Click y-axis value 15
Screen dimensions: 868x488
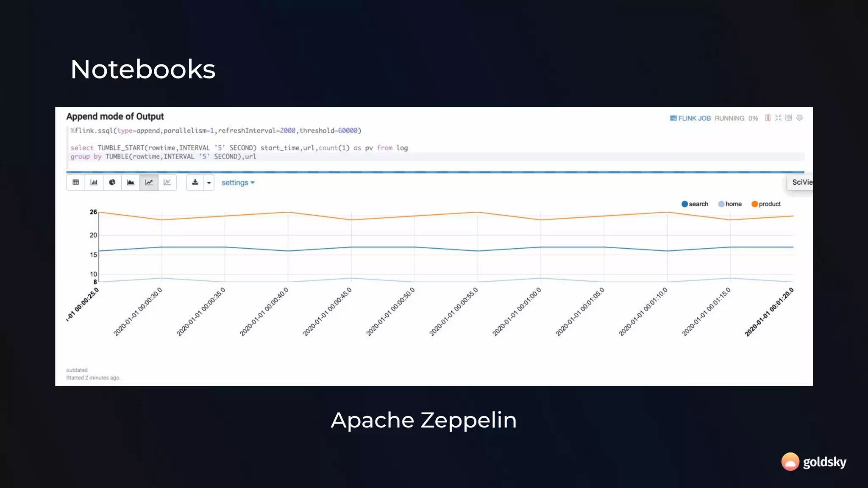[93, 255]
